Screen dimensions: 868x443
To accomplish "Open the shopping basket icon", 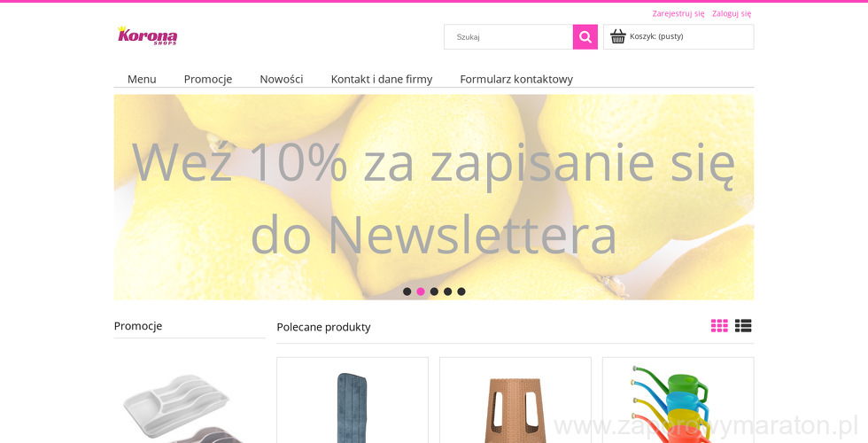I will coord(618,36).
